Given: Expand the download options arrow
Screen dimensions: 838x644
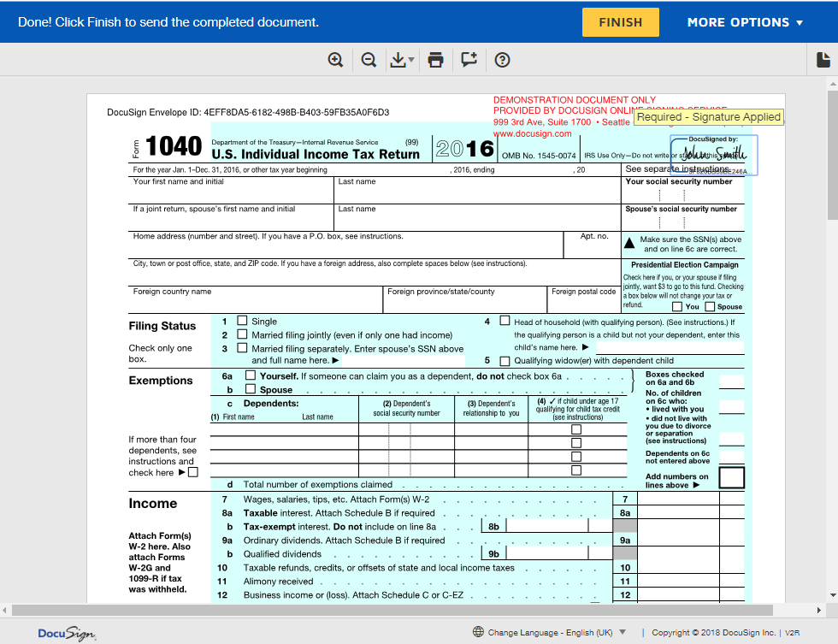Looking at the screenshot, I should [x=411, y=60].
